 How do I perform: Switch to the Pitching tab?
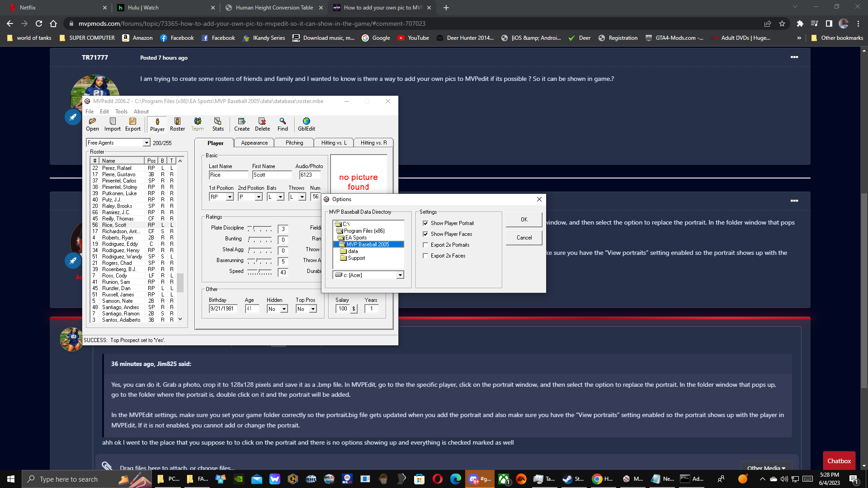[294, 143]
